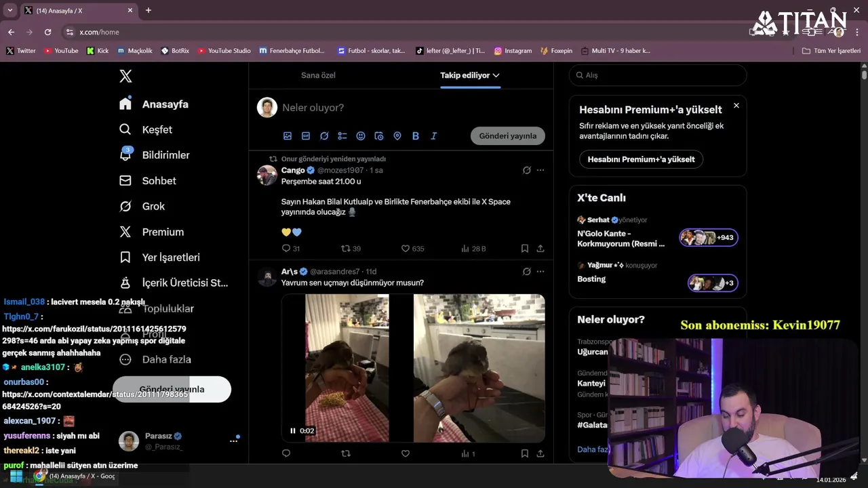The image size is (868, 488).
Task: Open a new browser tab
Action: (149, 10)
